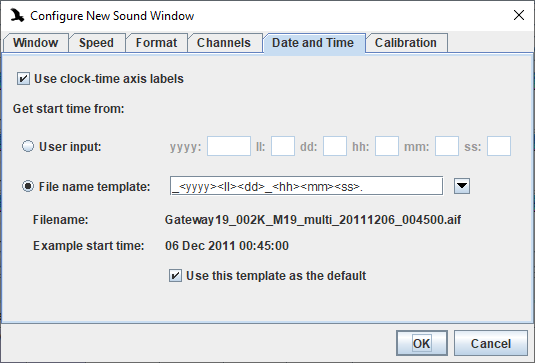Choose the File name template radio option
The height and width of the screenshot is (363, 535).
pyautogui.click(x=28, y=186)
